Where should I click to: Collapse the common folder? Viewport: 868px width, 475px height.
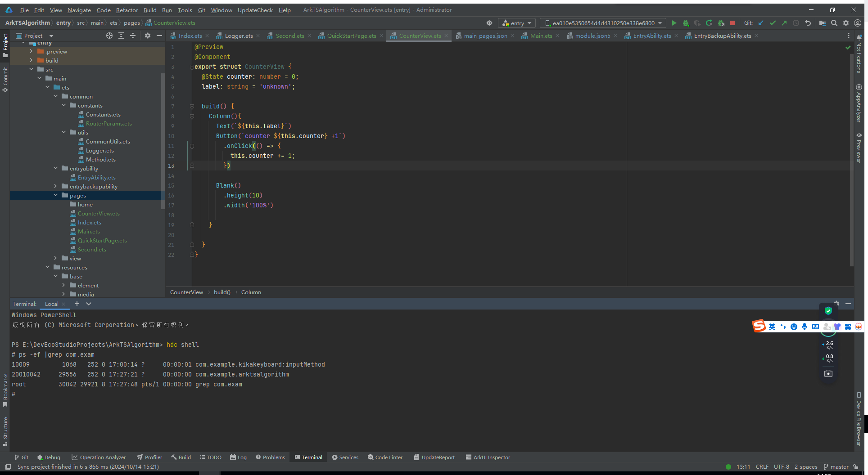(55, 96)
